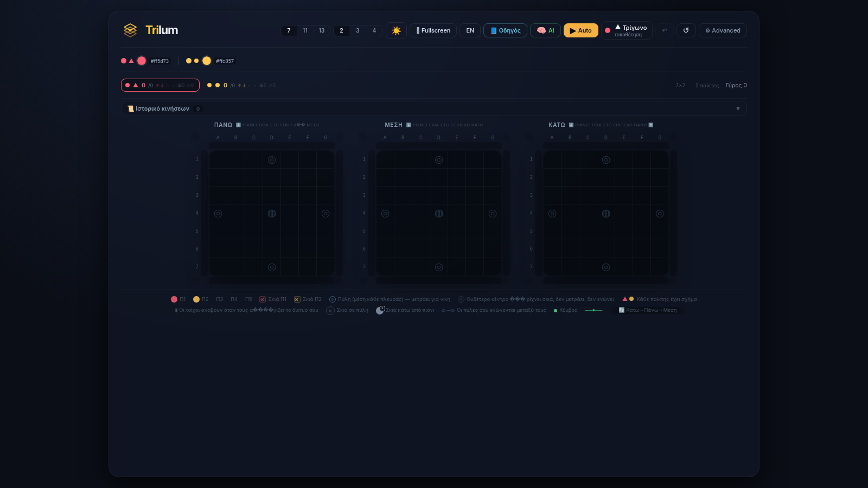Click bottom gate at D7 on ΚΑΤΩ board
This screenshot has height=488, width=868.
606,267
